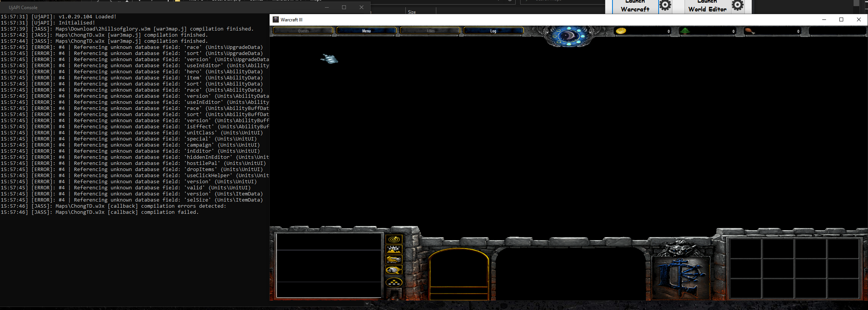868x310 pixels.
Task: Click Launch Warcraft in the launcher
Action: 635,6
